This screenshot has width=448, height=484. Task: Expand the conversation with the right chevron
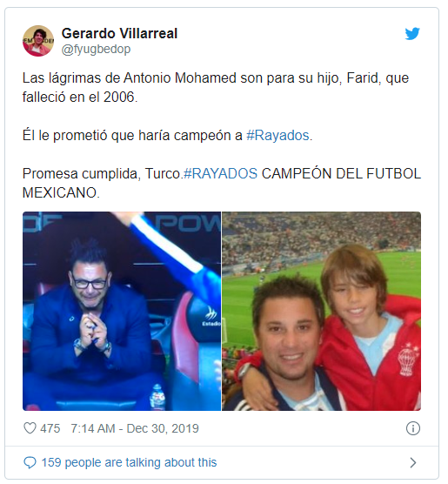point(413,463)
